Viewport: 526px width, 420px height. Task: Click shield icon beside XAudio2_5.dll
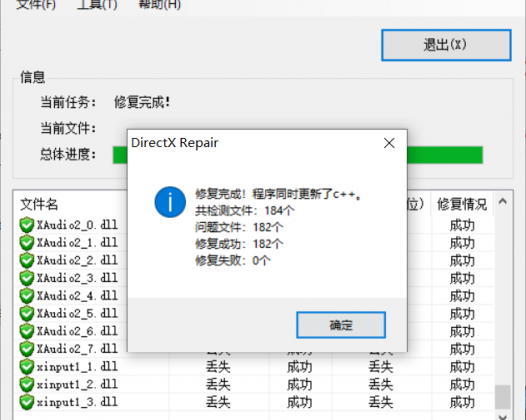pyautogui.click(x=27, y=314)
